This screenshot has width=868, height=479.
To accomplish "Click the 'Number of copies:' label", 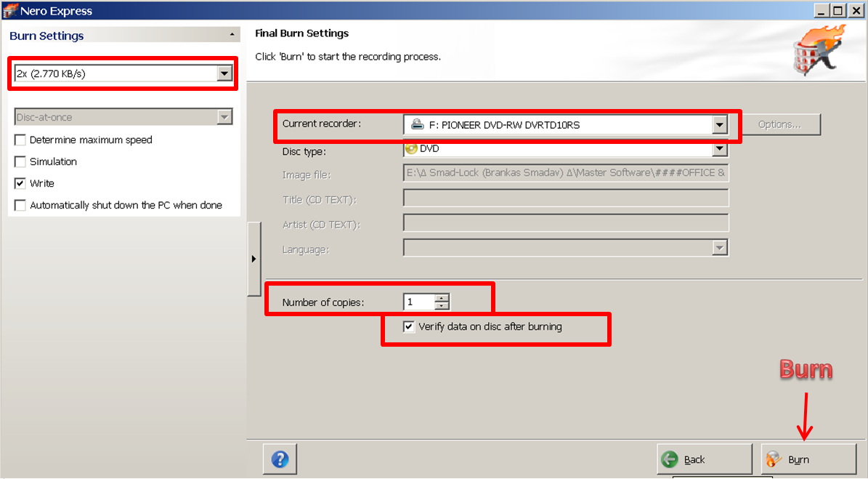I will (323, 302).
